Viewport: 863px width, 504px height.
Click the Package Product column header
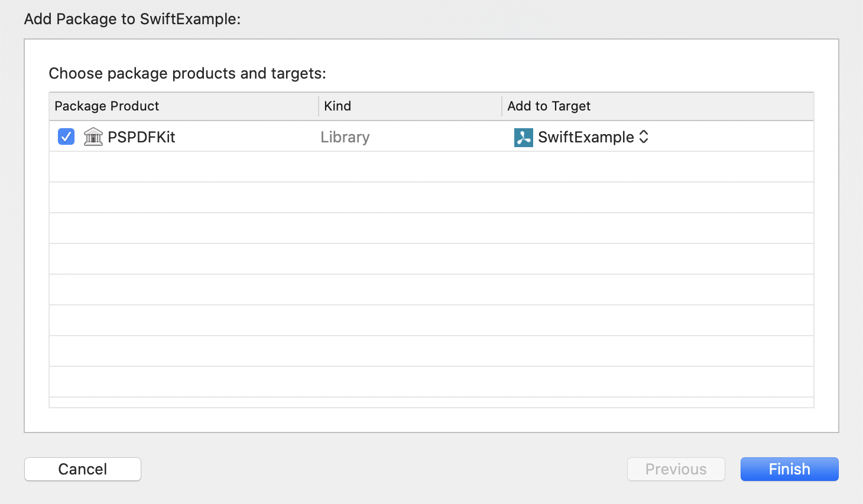coord(106,106)
